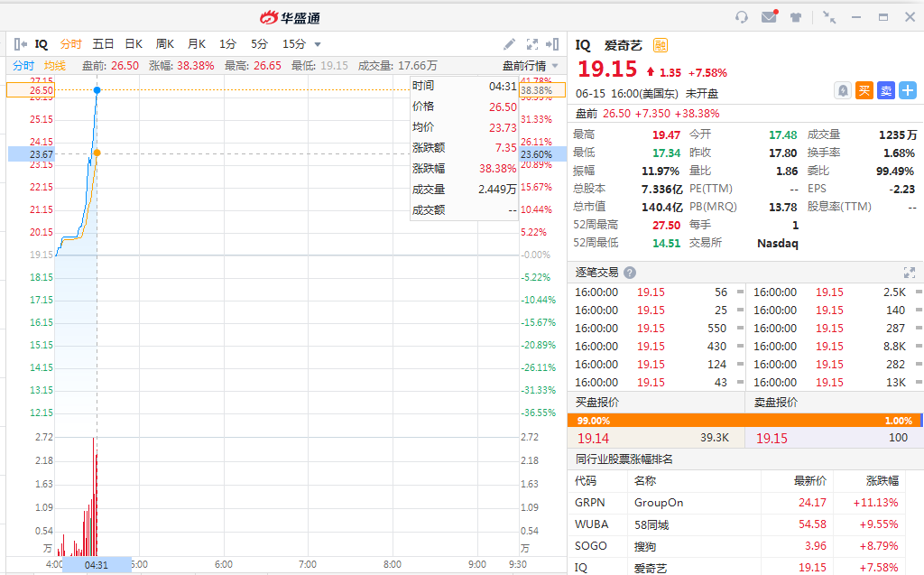
Task: Click the pencil drawing tool icon
Action: pyautogui.click(x=510, y=44)
